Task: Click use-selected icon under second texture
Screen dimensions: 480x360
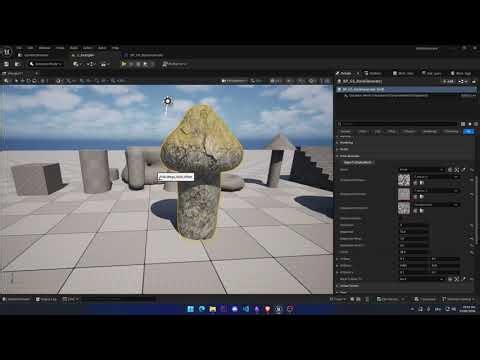Action: click(416, 197)
